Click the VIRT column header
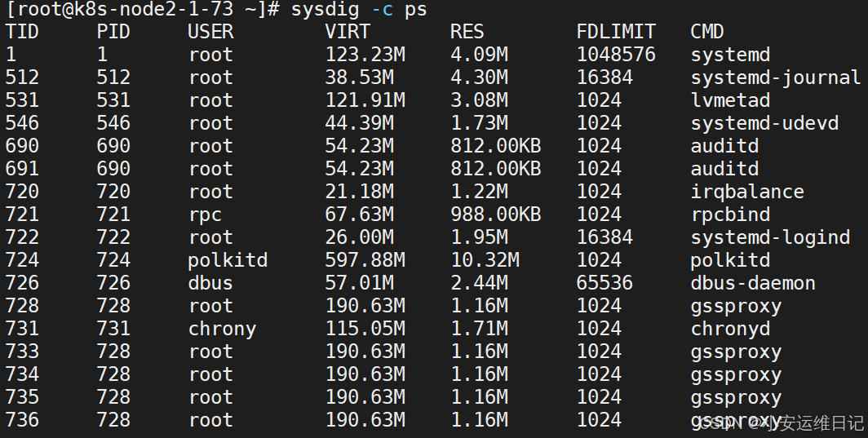868x438 pixels. tap(348, 32)
